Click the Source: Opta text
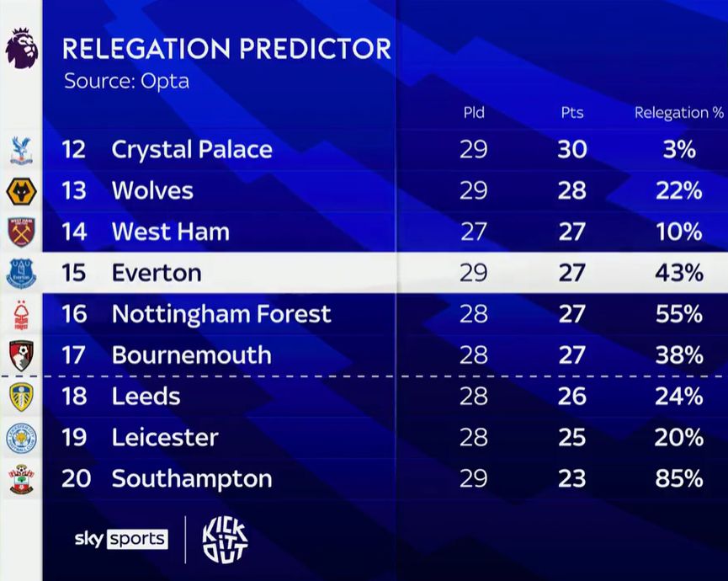The height and width of the screenshot is (581, 728). [x=126, y=82]
